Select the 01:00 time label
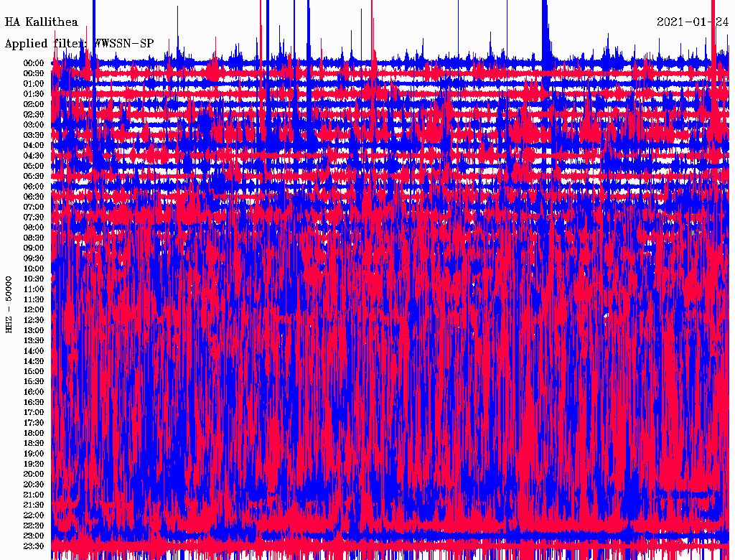The width and height of the screenshot is (735, 560). pos(34,83)
